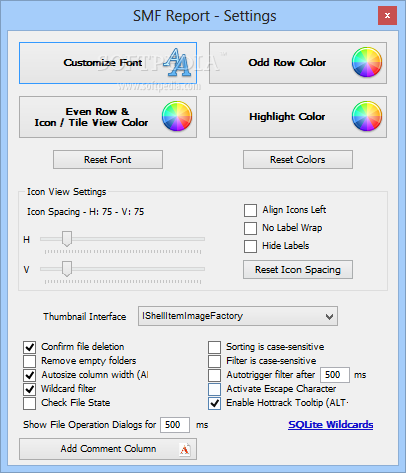This screenshot has width=406, height=473.
Task: Enable Check File State checkbox
Action: [x=30, y=403]
